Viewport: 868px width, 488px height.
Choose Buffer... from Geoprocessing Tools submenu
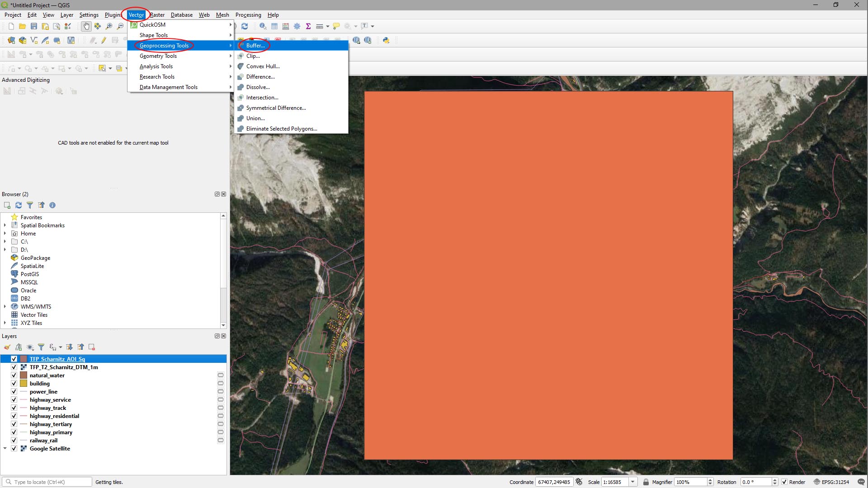click(292, 45)
